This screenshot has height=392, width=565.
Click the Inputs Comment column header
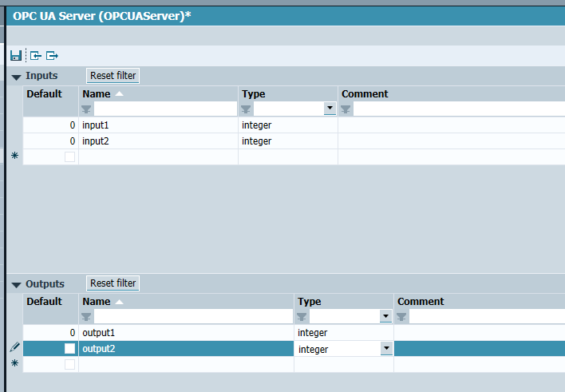pyautogui.click(x=452, y=93)
